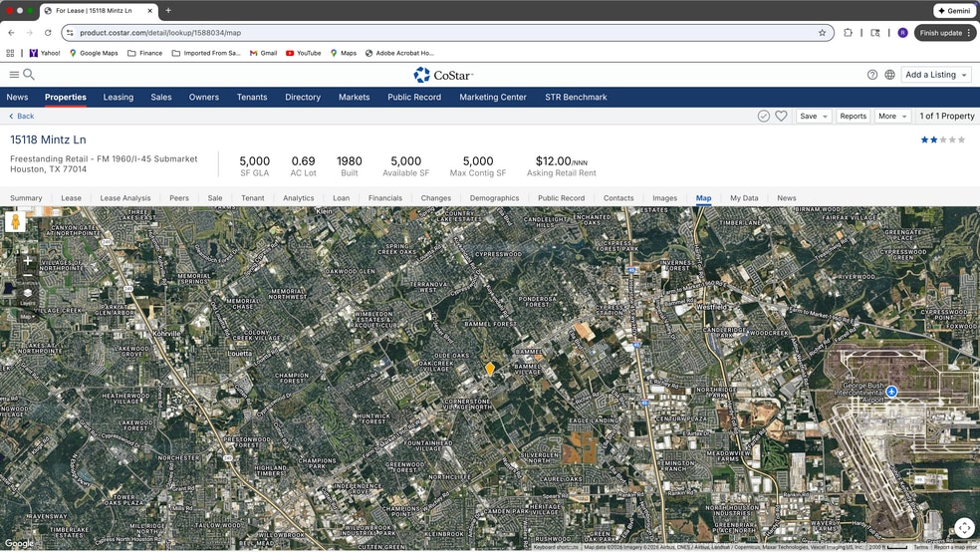This screenshot has width=980, height=552.
Task: Toggle the checkmark circle for this property
Action: coord(763,117)
